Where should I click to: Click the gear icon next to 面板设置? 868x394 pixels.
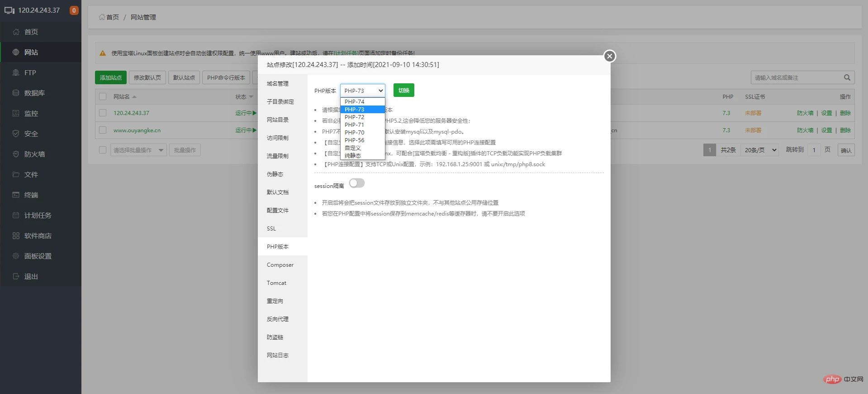[16, 256]
